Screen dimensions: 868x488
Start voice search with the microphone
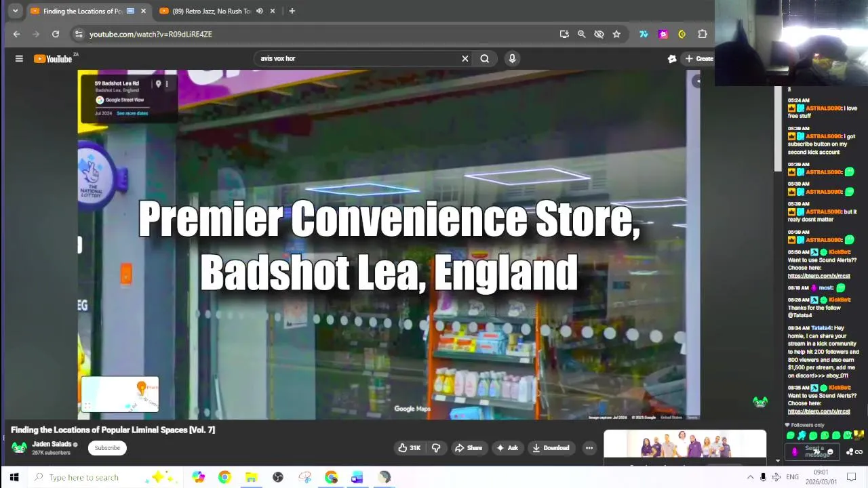tap(512, 58)
